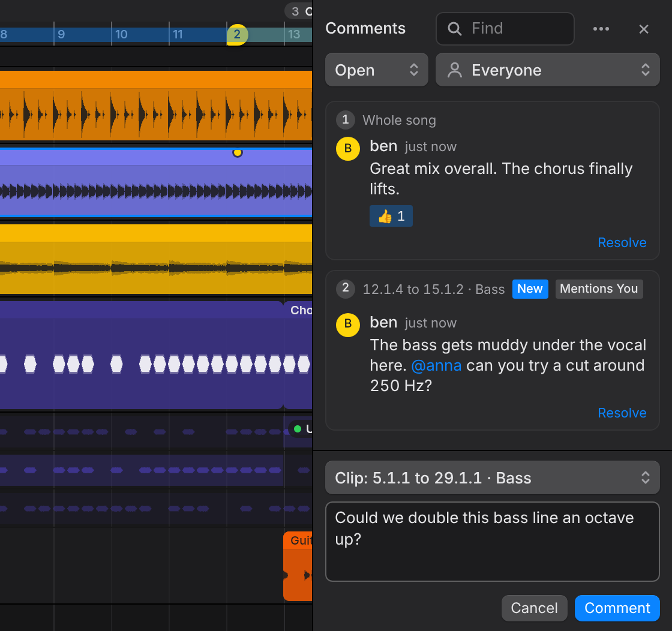672x631 pixels.
Task: Post with the blue Comment button
Action: pyautogui.click(x=617, y=608)
